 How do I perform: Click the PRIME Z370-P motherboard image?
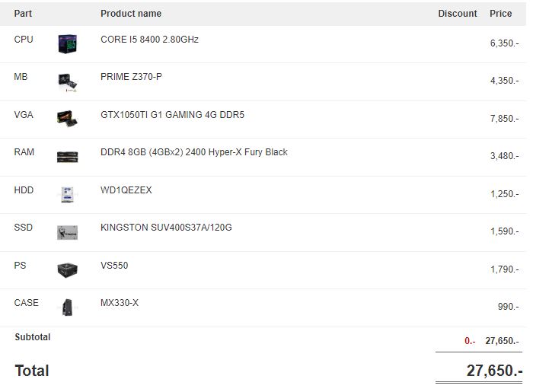pyautogui.click(x=67, y=81)
